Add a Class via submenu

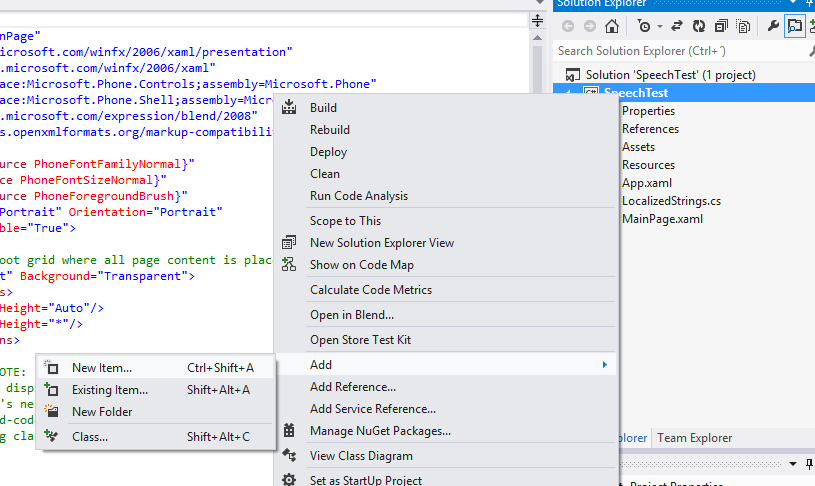point(156,437)
